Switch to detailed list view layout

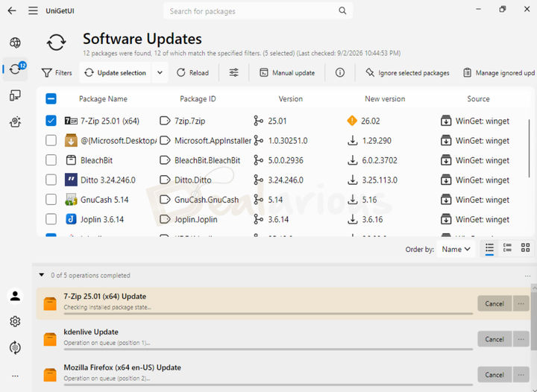(x=507, y=247)
